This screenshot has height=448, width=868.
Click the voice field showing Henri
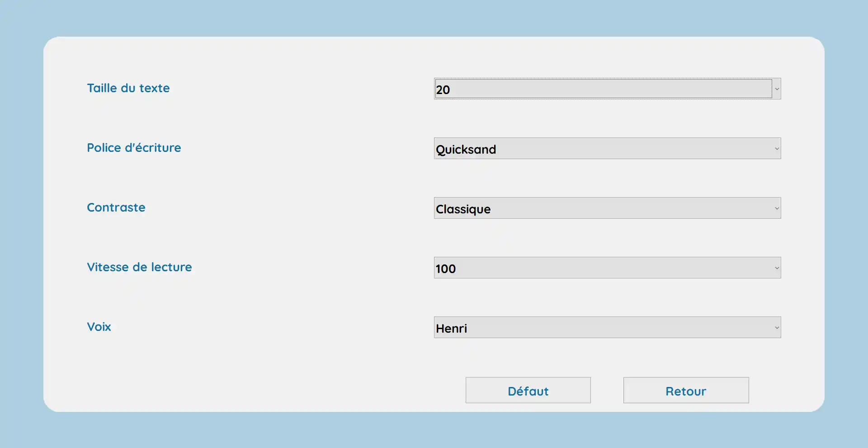coord(603,328)
